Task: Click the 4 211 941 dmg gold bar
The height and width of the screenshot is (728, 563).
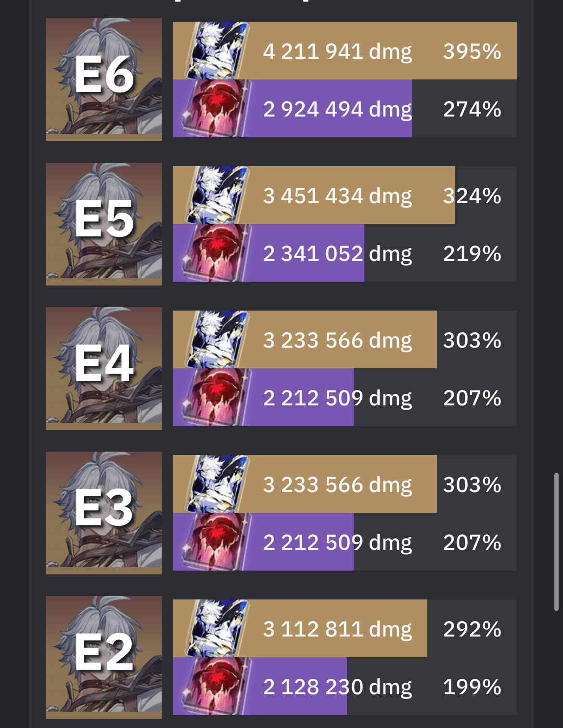Action: [x=345, y=51]
